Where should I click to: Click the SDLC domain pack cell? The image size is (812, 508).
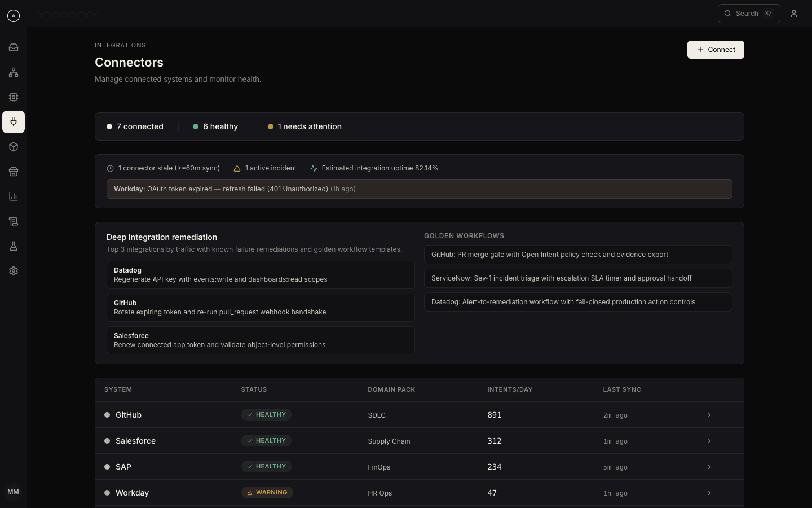pyautogui.click(x=377, y=415)
